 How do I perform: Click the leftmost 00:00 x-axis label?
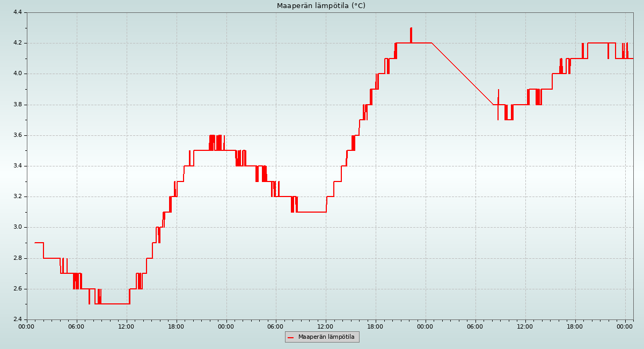pos(27,326)
